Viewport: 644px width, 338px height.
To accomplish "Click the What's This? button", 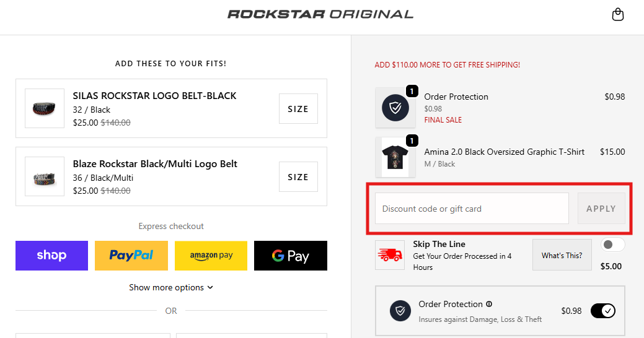I will coord(562,255).
